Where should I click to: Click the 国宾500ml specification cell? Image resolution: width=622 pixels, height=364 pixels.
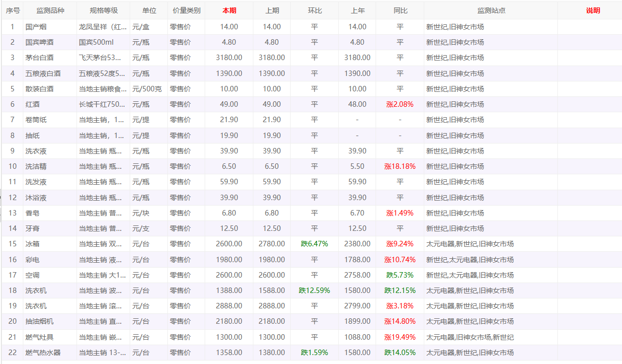point(103,42)
